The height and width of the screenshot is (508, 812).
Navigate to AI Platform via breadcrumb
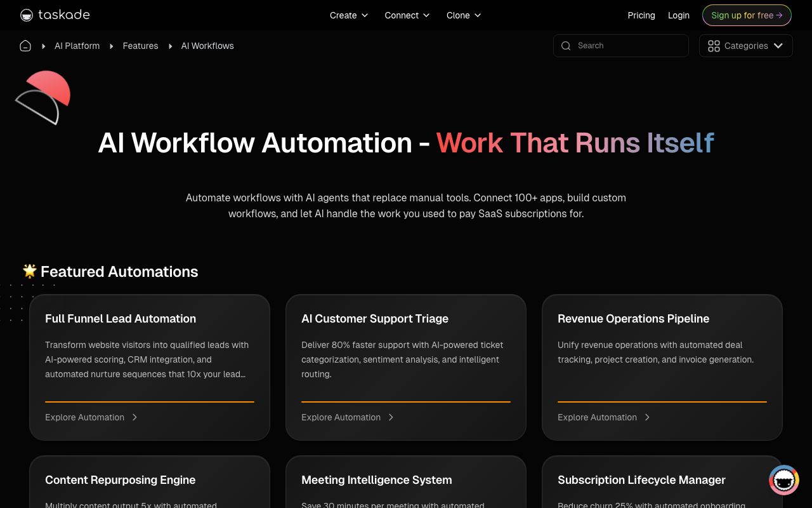(x=77, y=46)
